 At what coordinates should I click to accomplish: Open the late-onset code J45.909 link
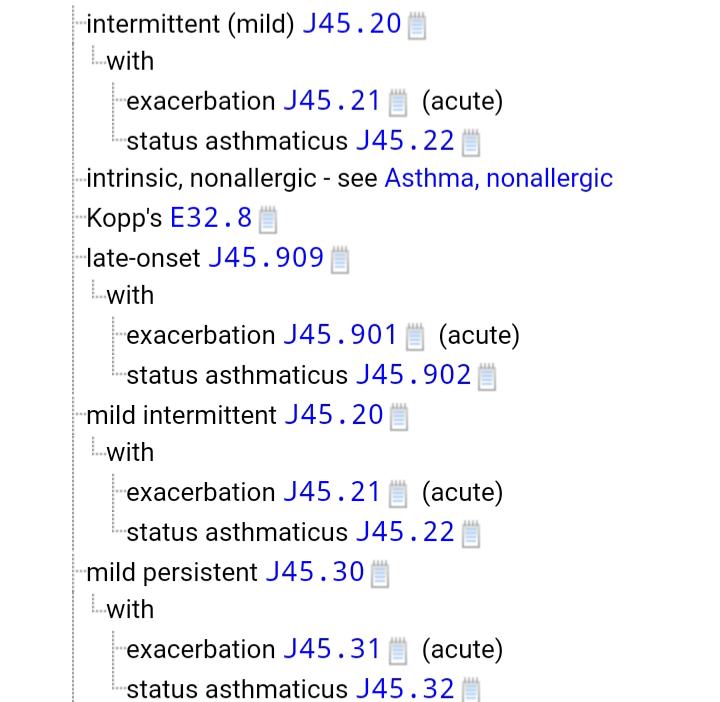click(265, 258)
